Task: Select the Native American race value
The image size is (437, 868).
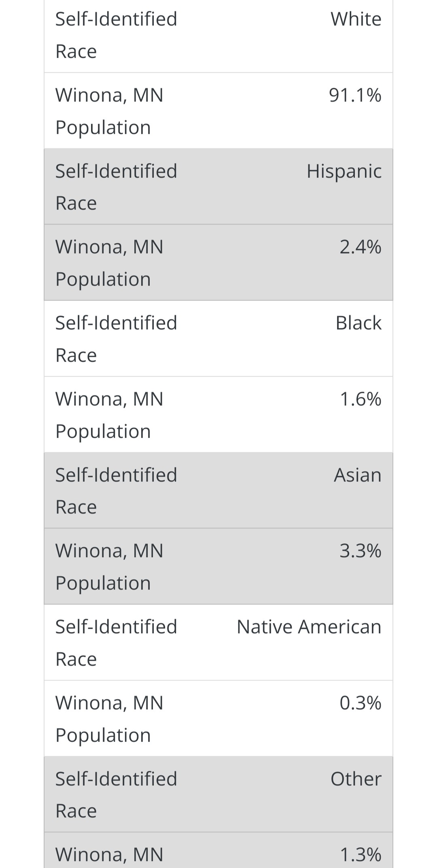Action: coord(309,627)
